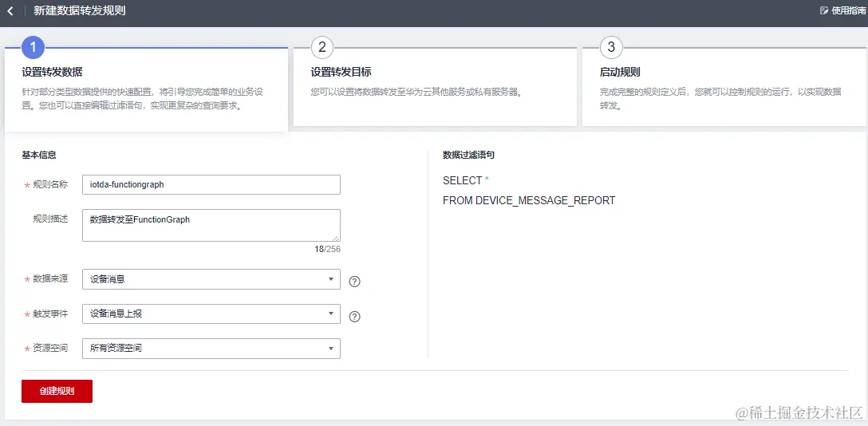Image resolution: width=868 pixels, height=426 pixels.
Task: Open the 数据来源 dropdown
Action: (x=211, y=279)
